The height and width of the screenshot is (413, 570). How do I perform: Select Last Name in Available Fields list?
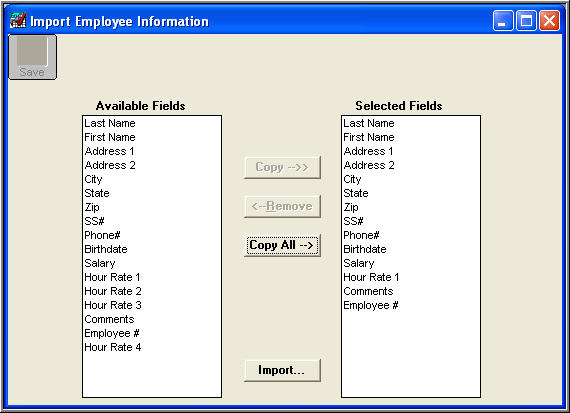(x=110, y=123)
